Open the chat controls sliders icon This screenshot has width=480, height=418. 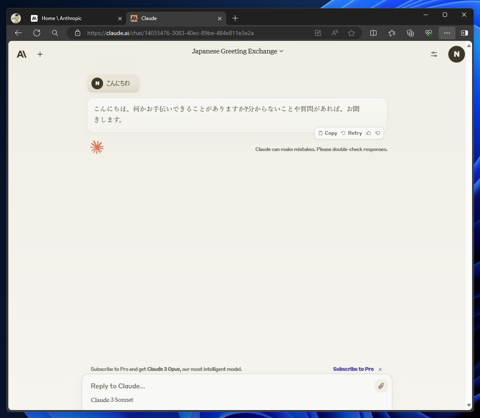(x=434, y=54)
